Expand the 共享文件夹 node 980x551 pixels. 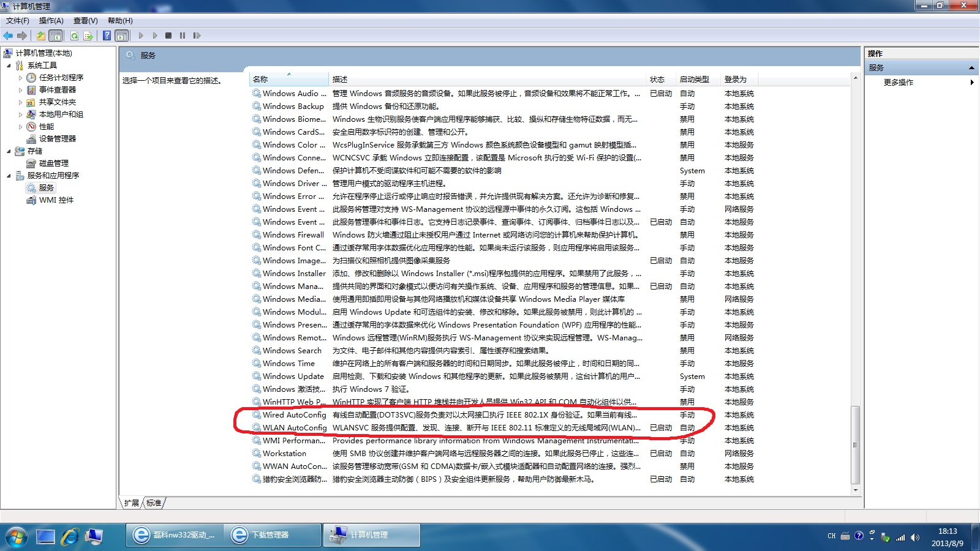(x=20, y=102)
